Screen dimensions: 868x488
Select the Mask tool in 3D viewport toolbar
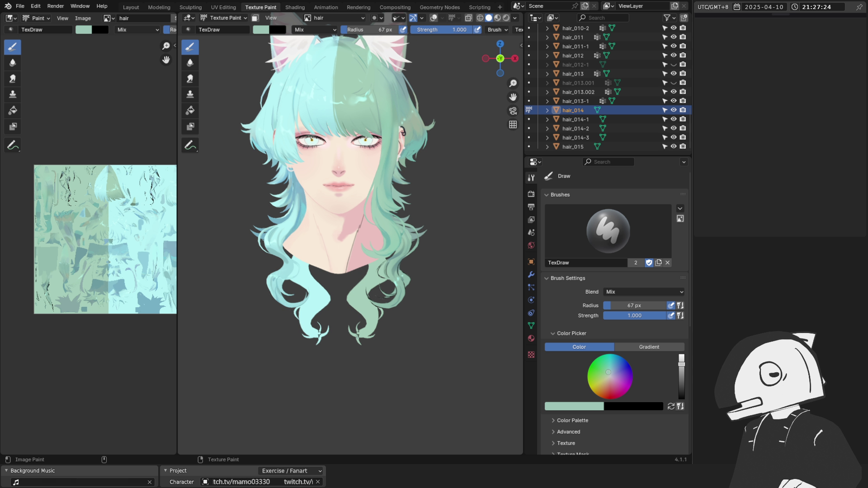(190, 127)
